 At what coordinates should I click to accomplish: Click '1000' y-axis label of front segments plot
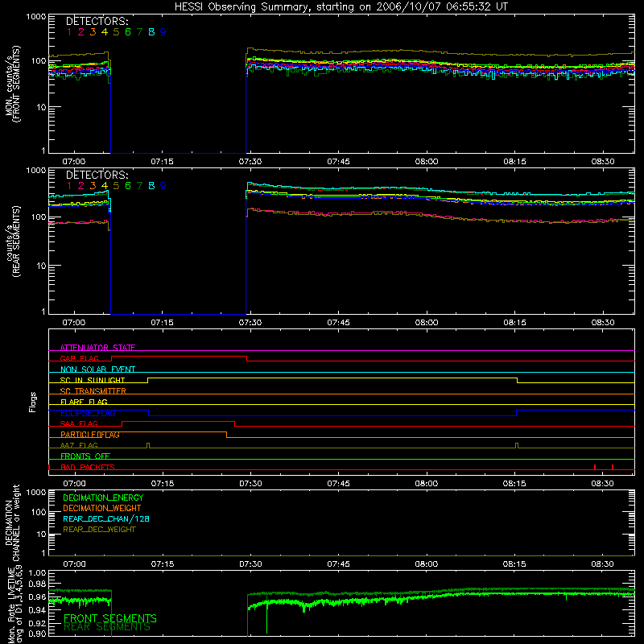(x=36, y=16)
